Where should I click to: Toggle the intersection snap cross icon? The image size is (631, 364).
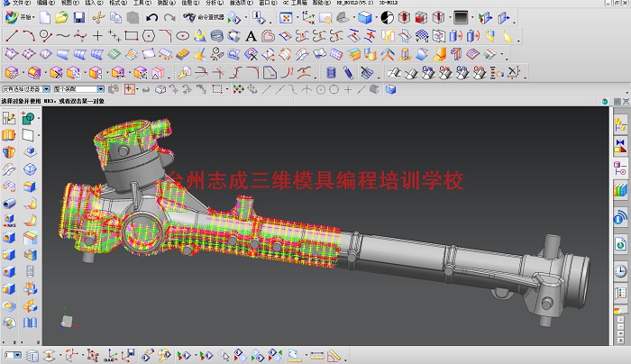pyautogui.click(x=307, y=89)
